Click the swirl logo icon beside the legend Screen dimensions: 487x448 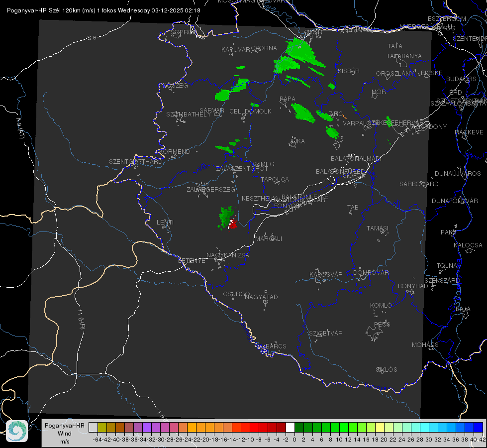point(17,431)
